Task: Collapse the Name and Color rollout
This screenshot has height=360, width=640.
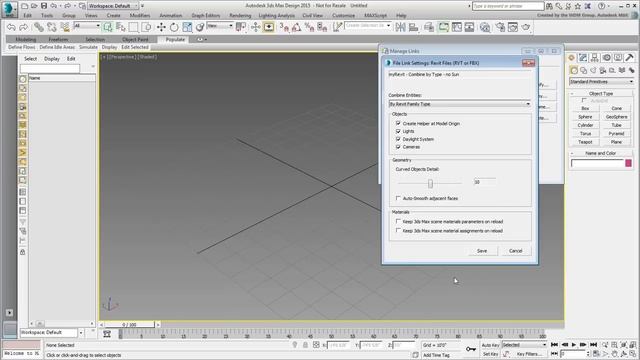Action: 601,153
